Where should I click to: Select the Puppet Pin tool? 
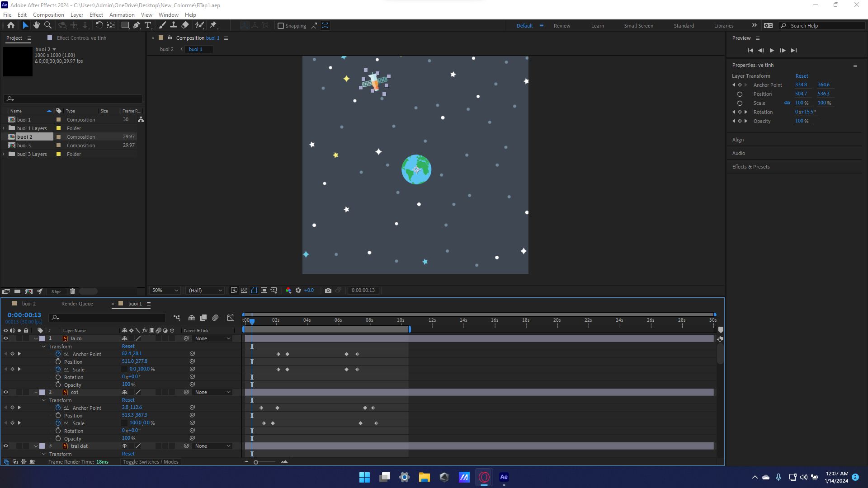[213, 25]
